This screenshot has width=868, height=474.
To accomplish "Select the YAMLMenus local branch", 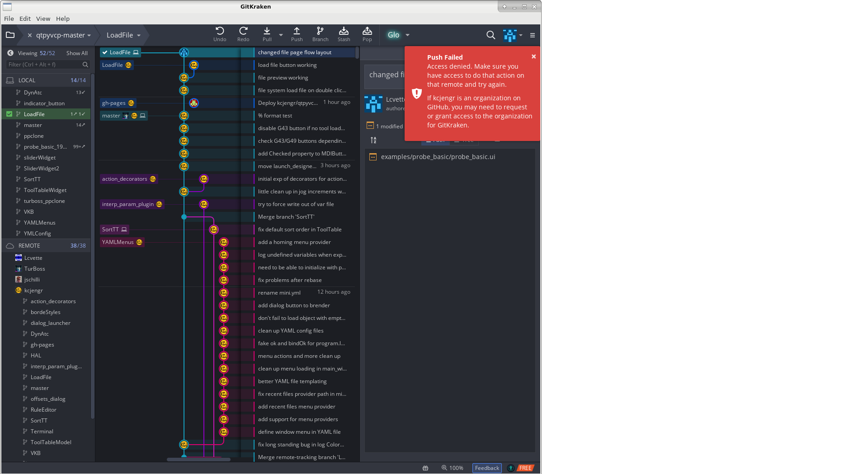I will (x=46, y=222).
